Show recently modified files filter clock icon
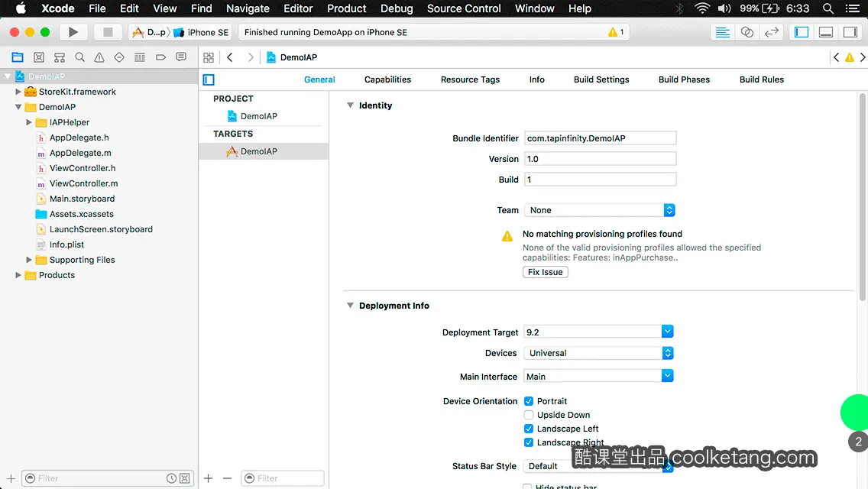The image size is (868, 489). tap(172, 478)
